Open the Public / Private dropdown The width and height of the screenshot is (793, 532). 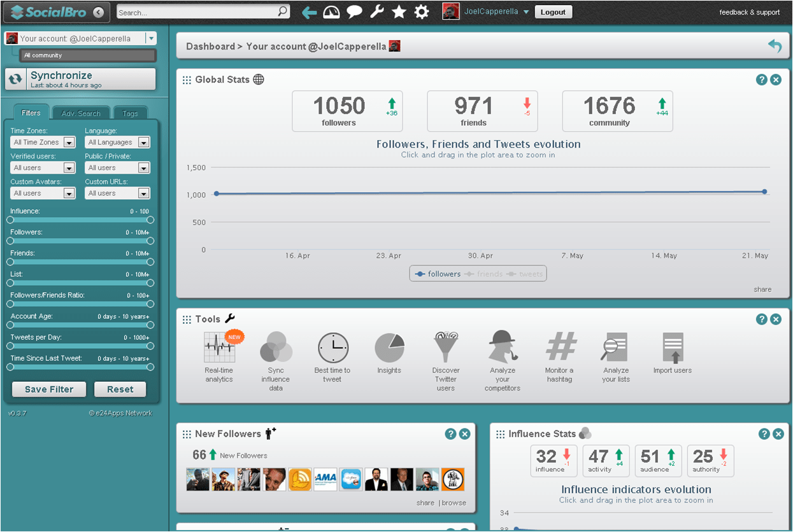118,168
